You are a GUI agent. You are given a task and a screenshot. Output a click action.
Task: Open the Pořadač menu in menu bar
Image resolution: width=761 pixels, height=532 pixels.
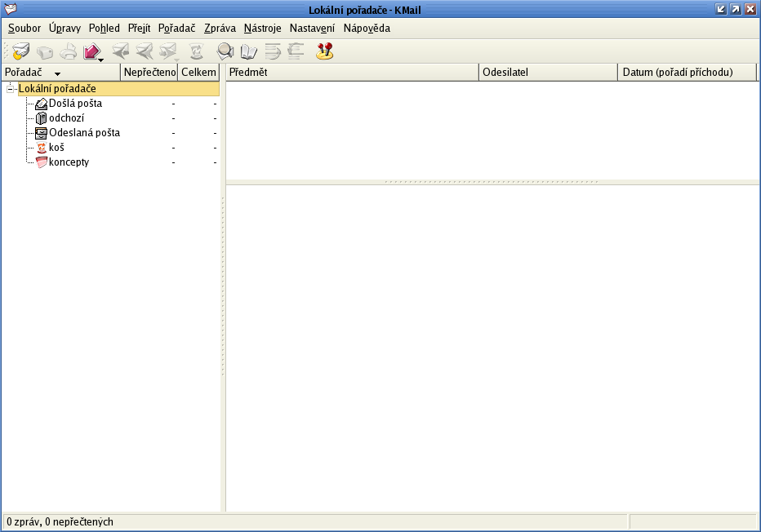coord(176,28)
